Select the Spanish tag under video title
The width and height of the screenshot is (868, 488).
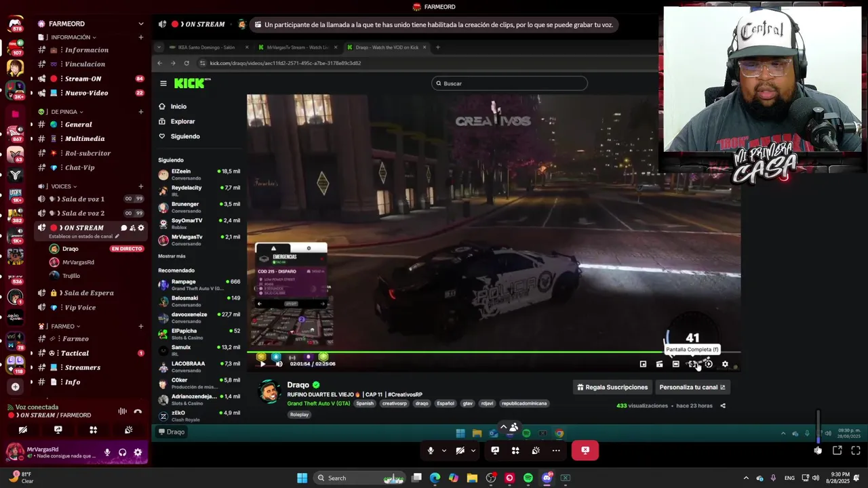click(x=365, y=403)
